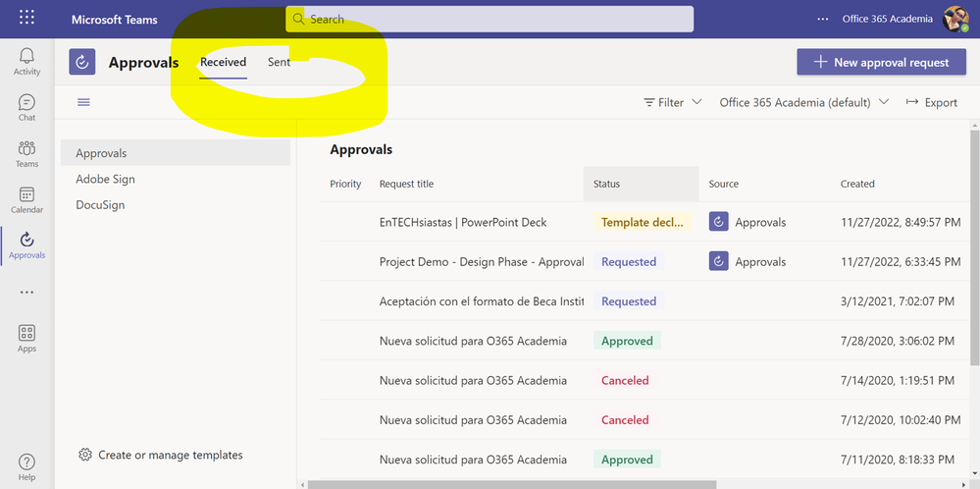Click date 11/27/2022, 6:33:45 PM
Screen dimensions: 980x489
[901, 262]
